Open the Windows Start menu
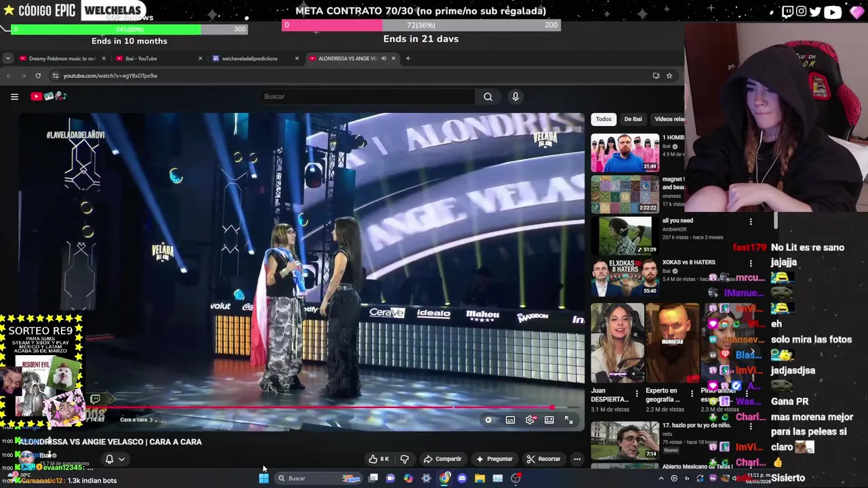 [264, 479]
